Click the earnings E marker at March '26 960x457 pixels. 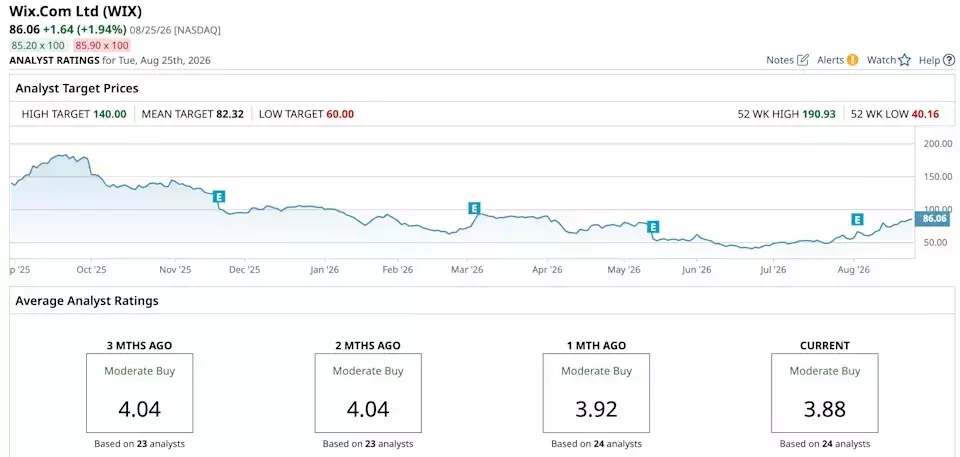[x=474, y=208]
